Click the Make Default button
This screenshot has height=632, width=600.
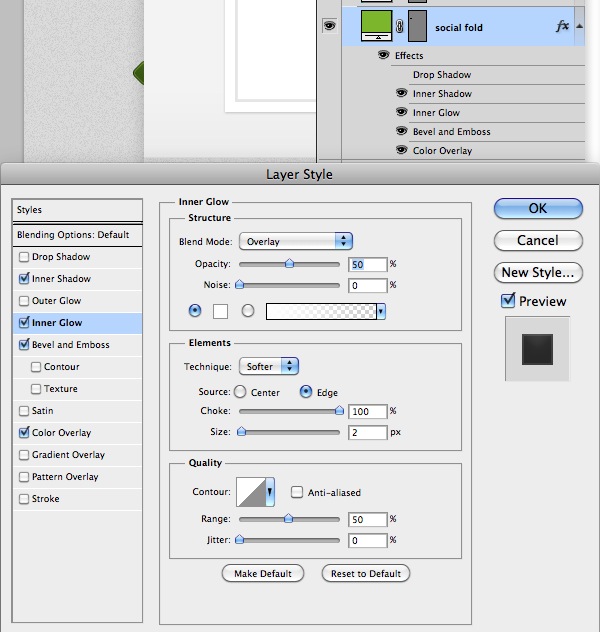[263, 574]
